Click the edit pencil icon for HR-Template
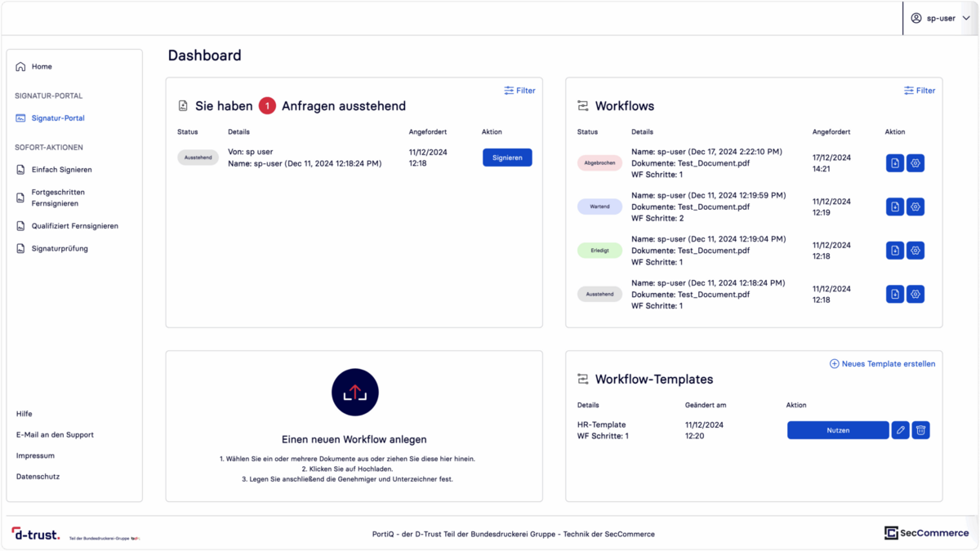 click(900, 430)
